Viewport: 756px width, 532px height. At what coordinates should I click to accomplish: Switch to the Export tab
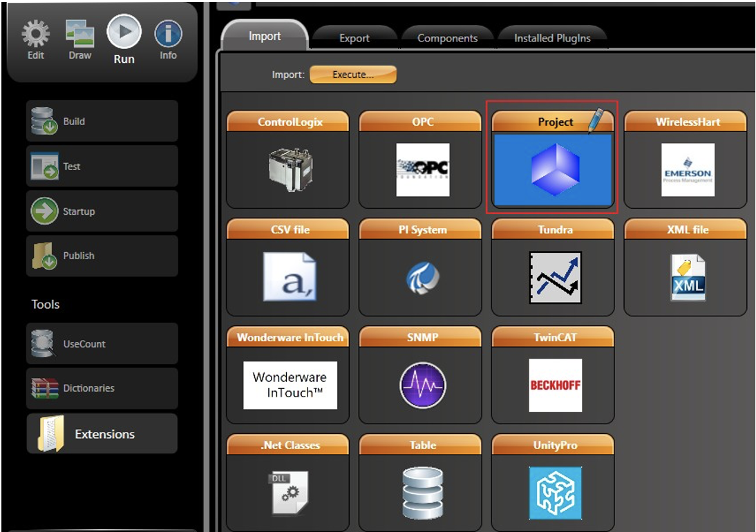[354, 38]
